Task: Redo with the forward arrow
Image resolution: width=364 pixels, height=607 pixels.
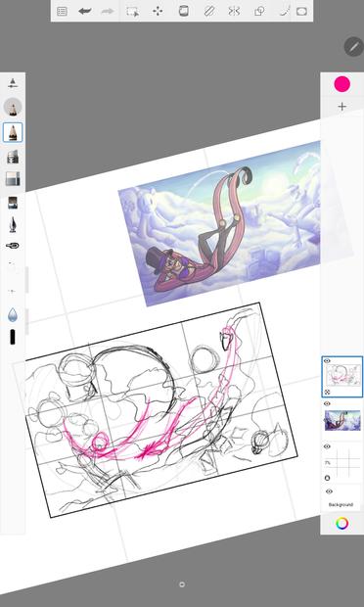Action: (x=108, y=11)
